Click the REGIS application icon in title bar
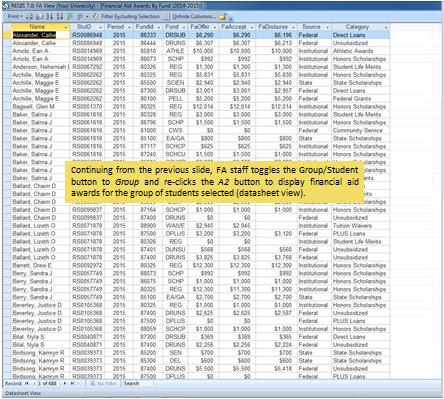This screenshot has height=399, width=444. [6, 6]
